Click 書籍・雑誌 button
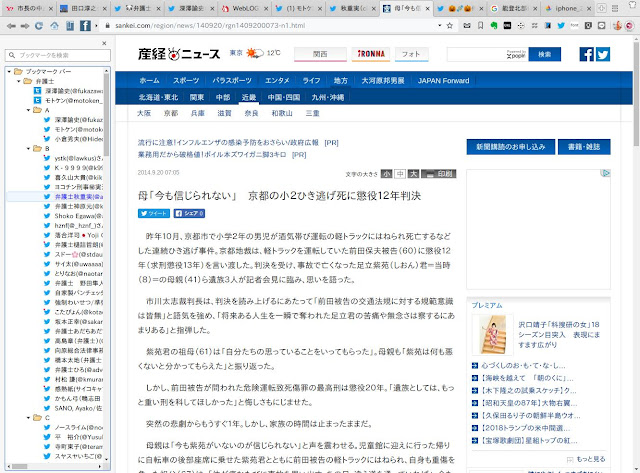The width and height of the screenshot is (640, 473). (x=584, y=147)
